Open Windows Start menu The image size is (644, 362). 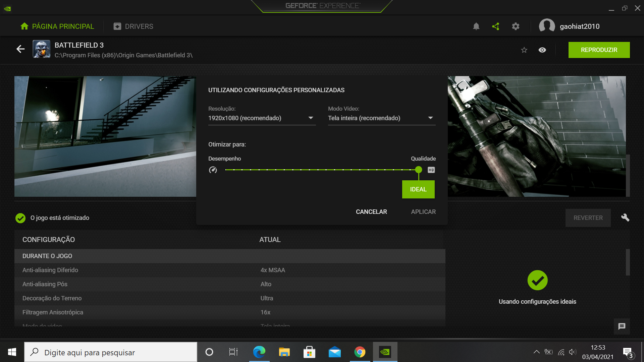[12, 352]
